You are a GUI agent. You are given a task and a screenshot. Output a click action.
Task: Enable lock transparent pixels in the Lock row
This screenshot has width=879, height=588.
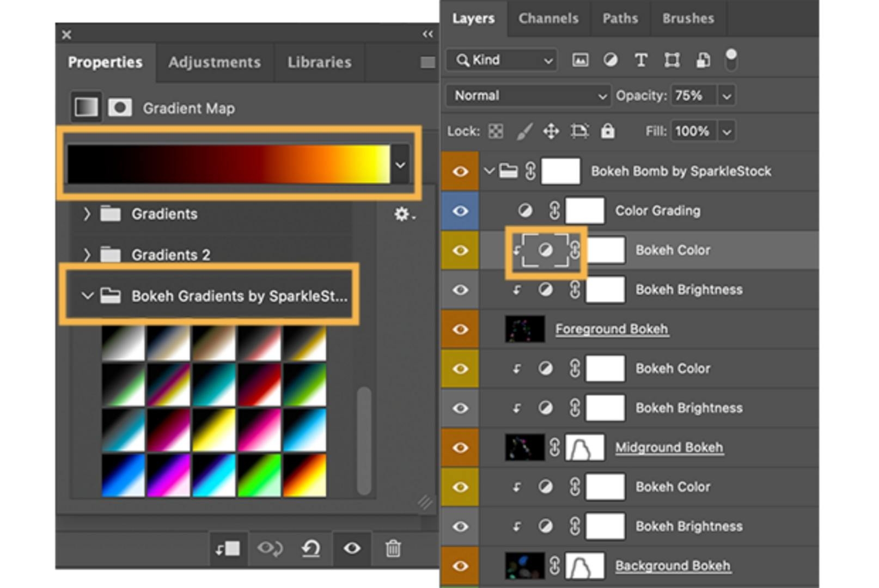click(x=495, y=131)
